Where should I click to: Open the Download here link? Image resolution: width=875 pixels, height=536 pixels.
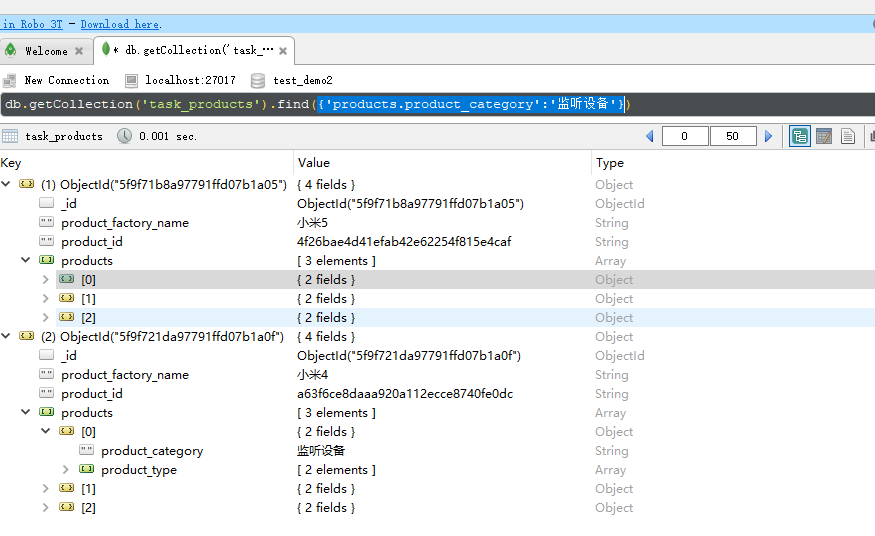pos(121,25)
